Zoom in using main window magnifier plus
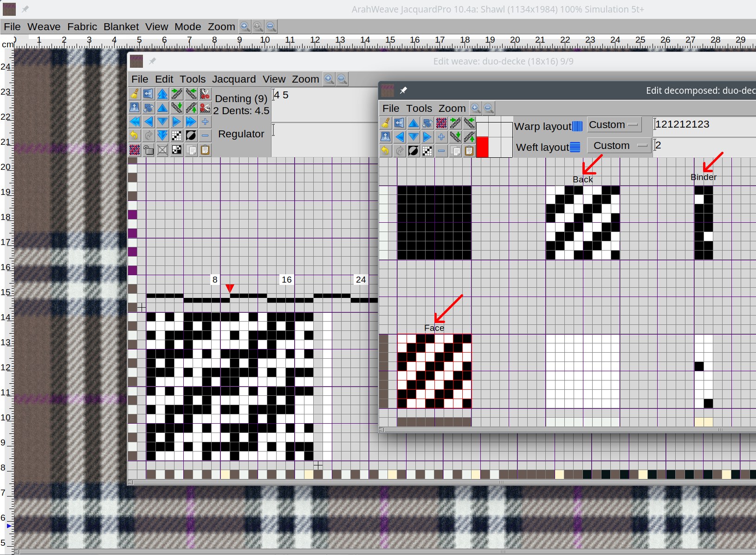The width and height of the screenshot is (756, 555). click(245, 26)
